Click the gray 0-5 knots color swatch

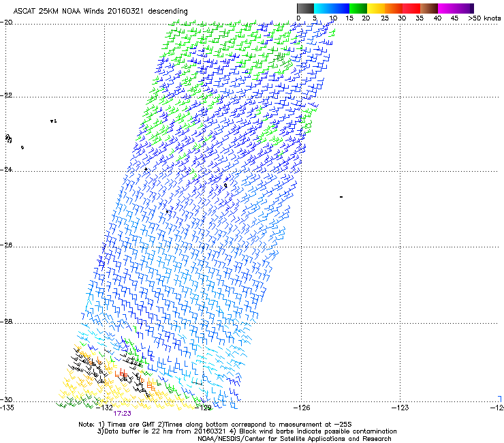coord(305,8)
